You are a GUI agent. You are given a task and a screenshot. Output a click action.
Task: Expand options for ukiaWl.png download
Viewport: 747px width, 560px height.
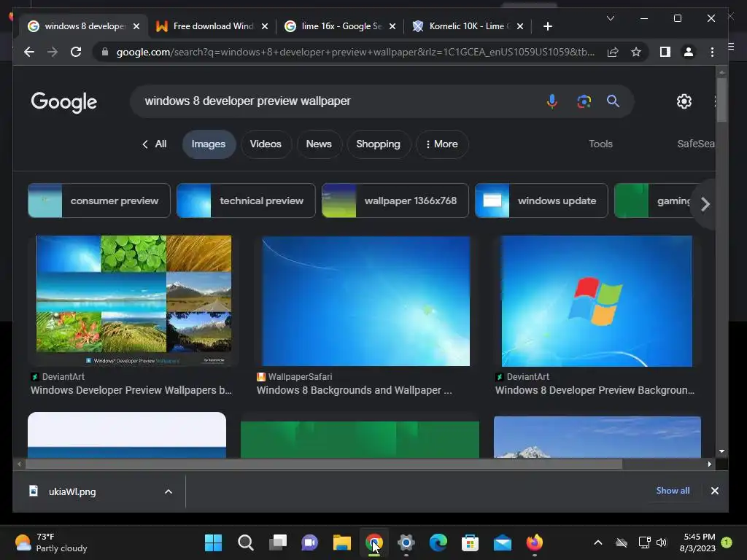pos(169,491)
